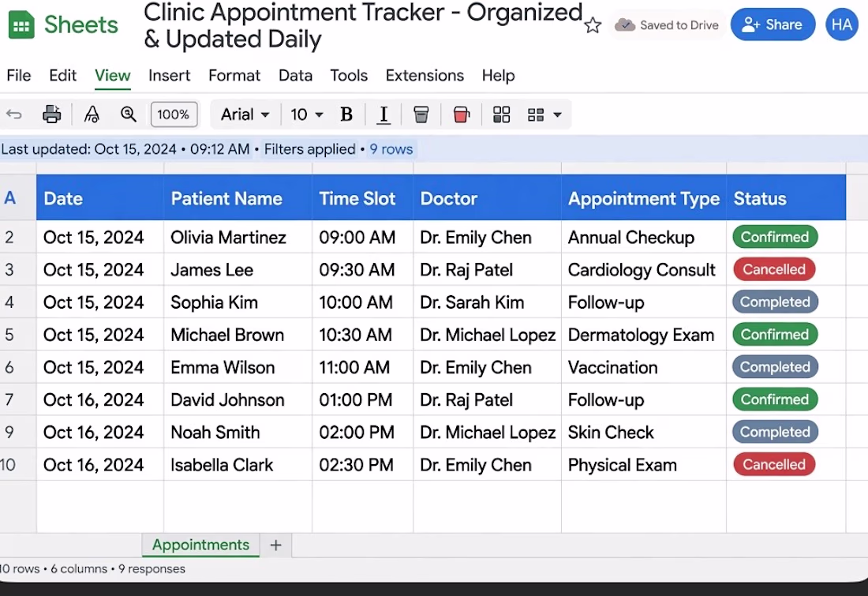Open the Data menu
The image size is (868, 596).
[296, 75]
